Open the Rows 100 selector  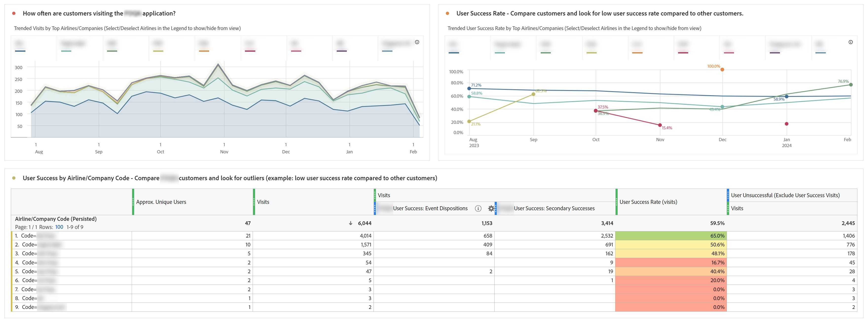point(59,227)
